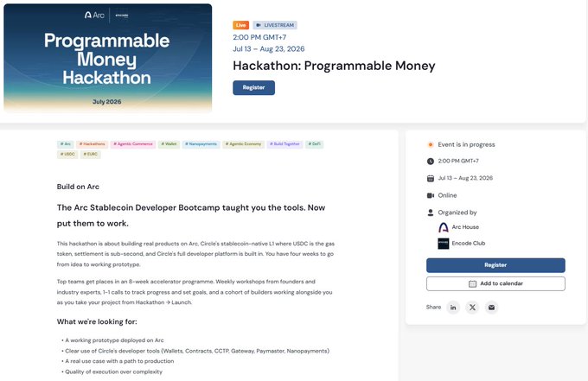Select the # Build Together tag
The width and height of the screenshot is (588, 381).
pyautogui.click(x=285, y=144)
